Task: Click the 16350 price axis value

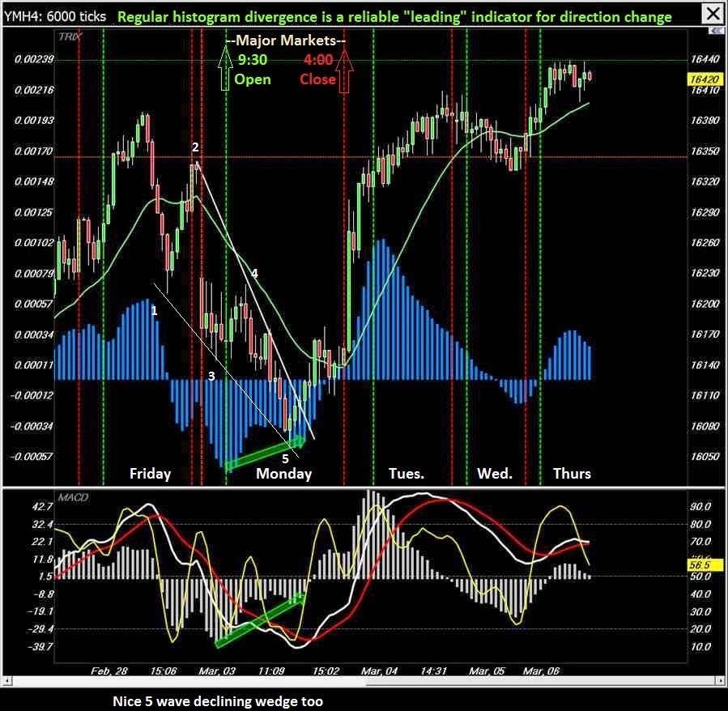Action: click(x=705, y=151)
